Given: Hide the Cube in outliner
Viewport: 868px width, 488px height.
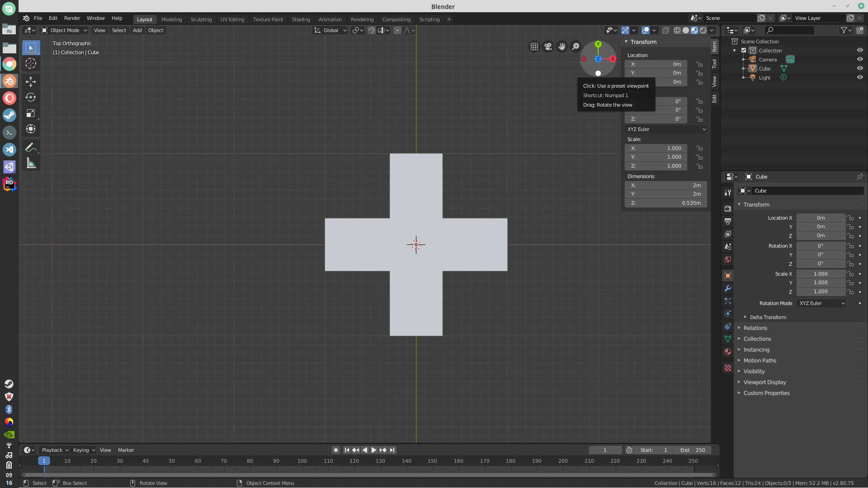Looking at the screenshot, I should 860,68.
